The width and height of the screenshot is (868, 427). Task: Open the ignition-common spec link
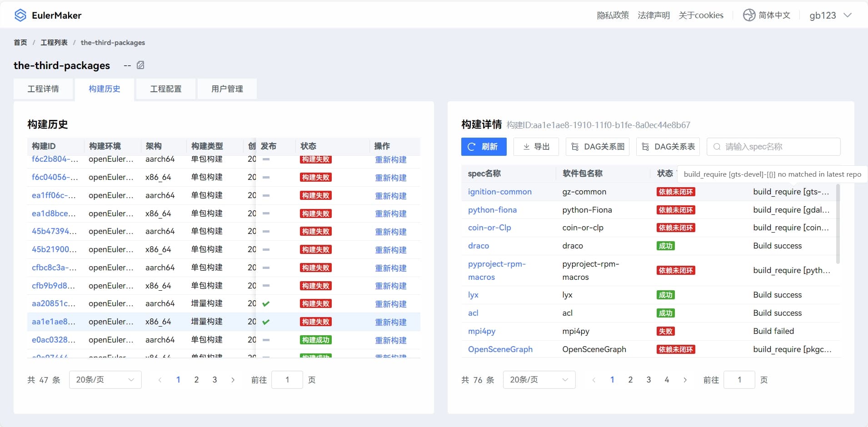pos(499,192)
